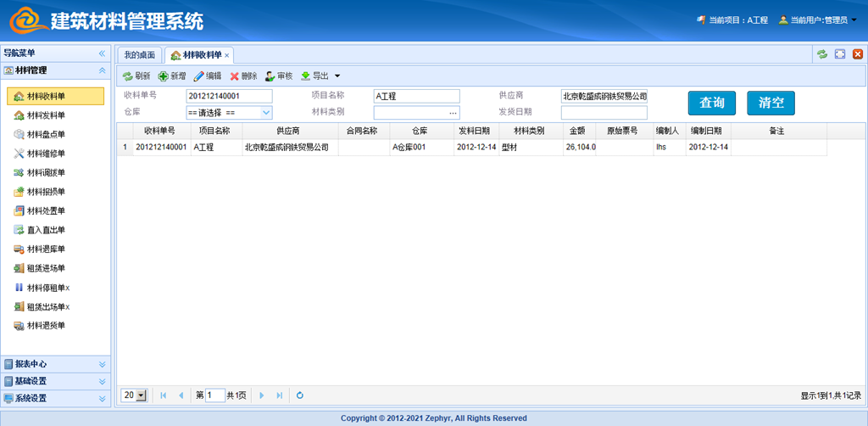Image resolution: width=868 pixels, height=426 pixels.
Task: Open the 材料类别 picker ellipsis
Action: click(453, 113)
